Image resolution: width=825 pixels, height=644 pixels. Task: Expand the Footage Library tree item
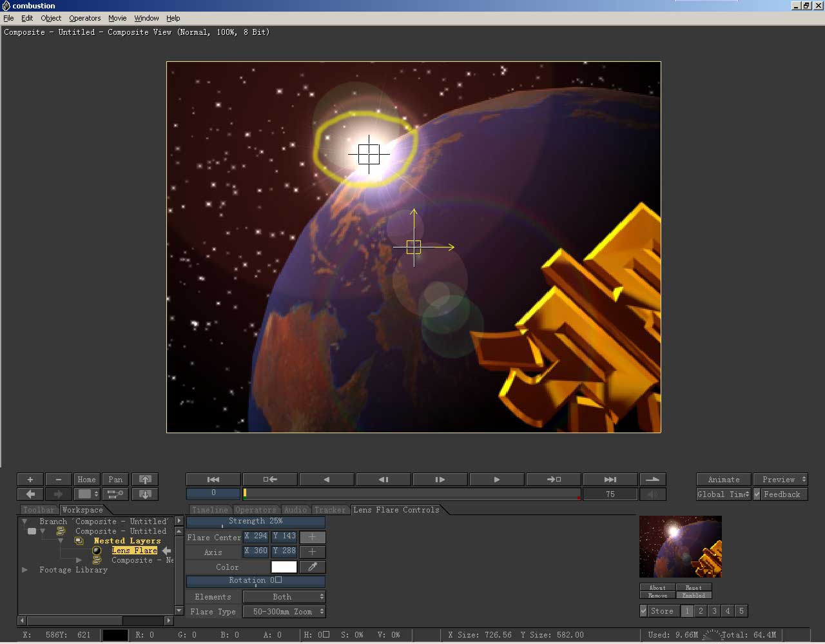tap(25, 570)
